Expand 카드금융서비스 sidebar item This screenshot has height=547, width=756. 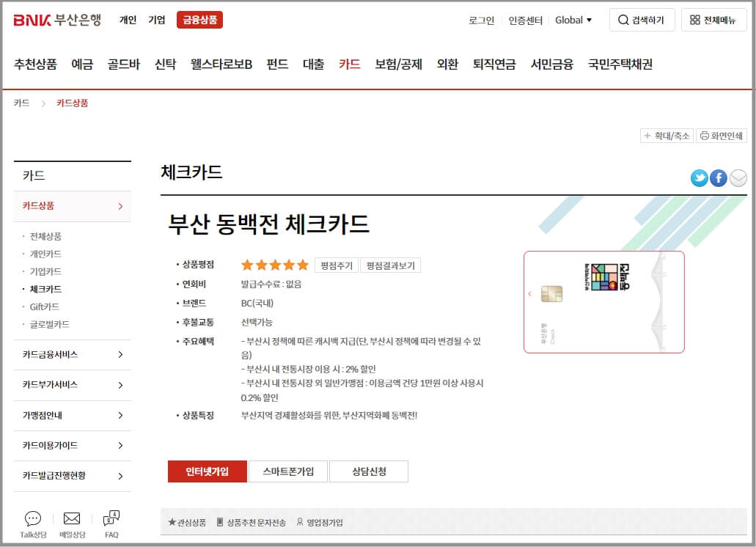tap(73, 355)
